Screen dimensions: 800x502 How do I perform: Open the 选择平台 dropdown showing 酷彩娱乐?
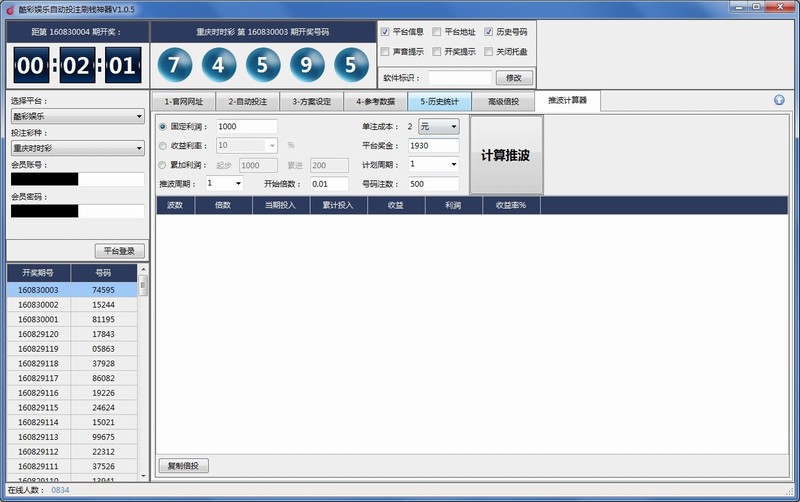(77, 116)
